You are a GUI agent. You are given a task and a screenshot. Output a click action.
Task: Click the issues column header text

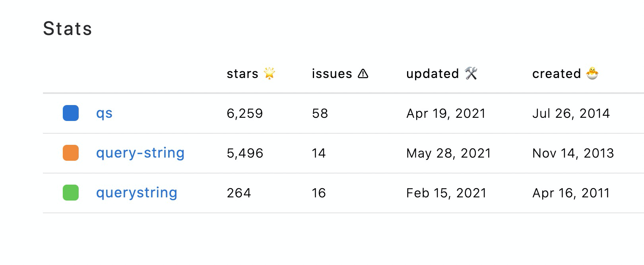332,74
